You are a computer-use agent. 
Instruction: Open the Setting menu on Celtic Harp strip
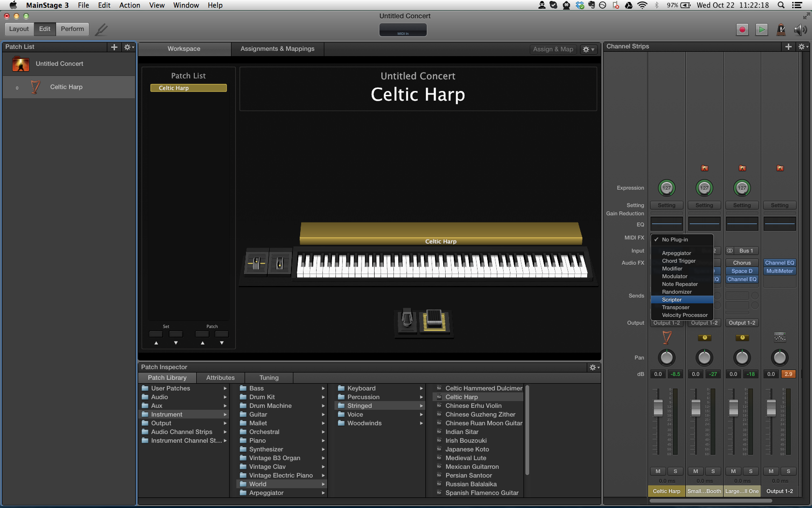click(667, 206)
